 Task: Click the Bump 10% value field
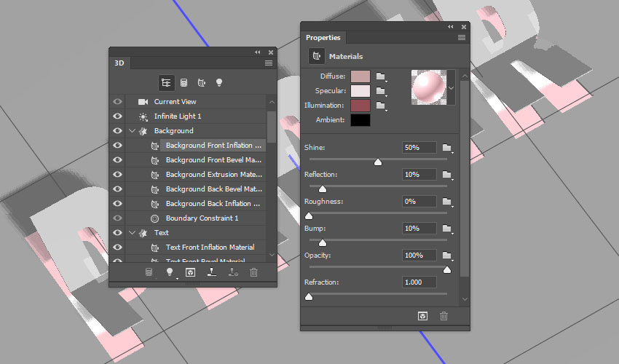[419, 228]
